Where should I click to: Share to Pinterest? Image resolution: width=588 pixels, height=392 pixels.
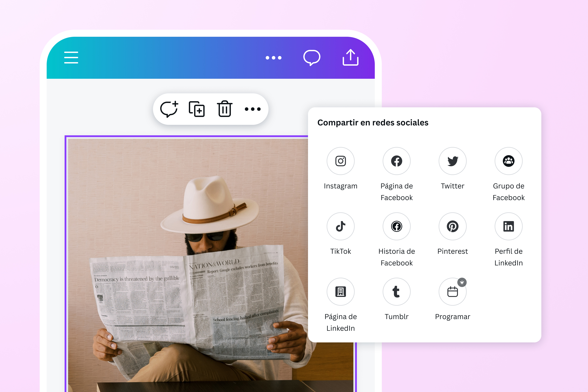tap(453, 226)
